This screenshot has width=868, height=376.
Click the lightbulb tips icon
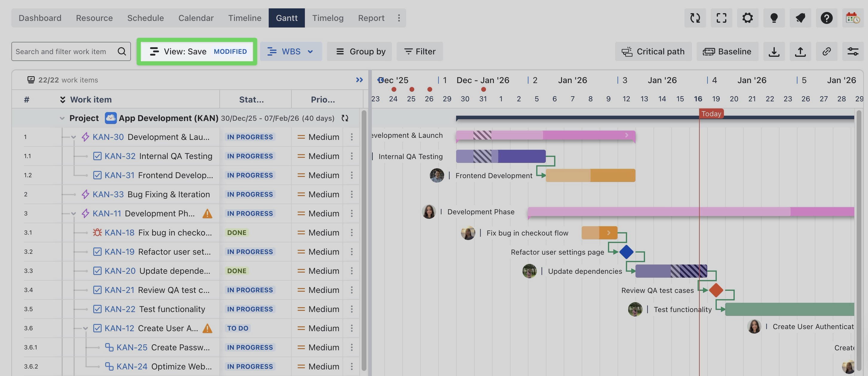click(x=774, y=18)
